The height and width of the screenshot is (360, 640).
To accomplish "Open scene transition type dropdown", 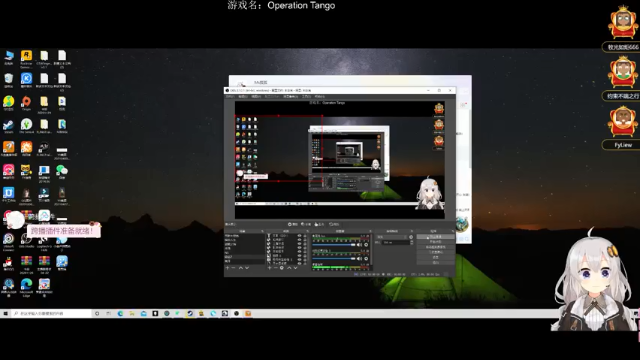I will pos(392,237).
